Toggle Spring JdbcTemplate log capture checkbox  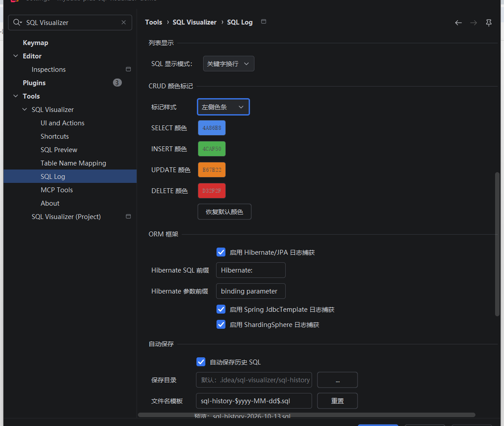click(221, 309)
